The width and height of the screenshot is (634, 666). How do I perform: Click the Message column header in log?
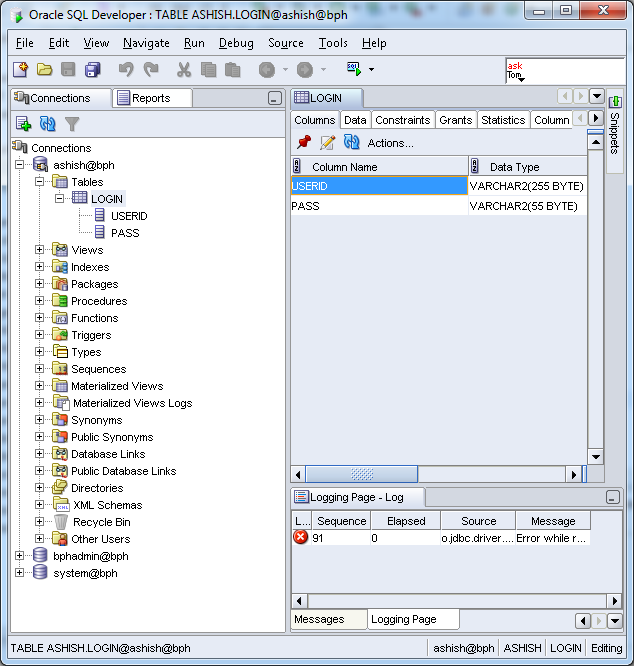click(x=553, y=521)
